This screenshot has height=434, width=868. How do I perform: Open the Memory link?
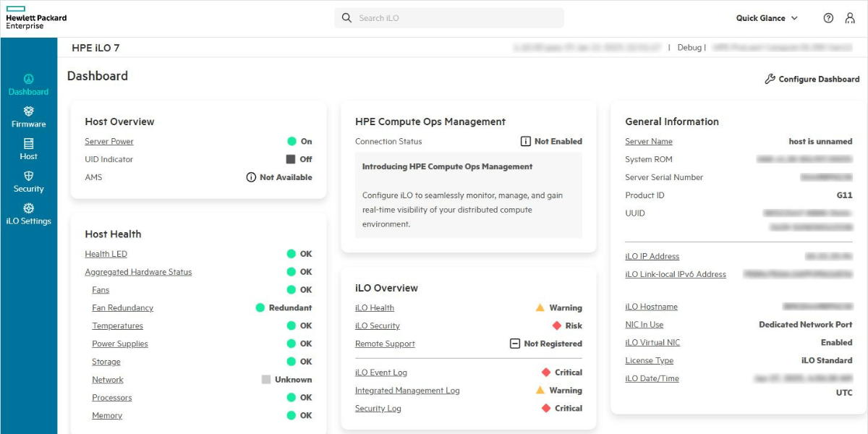[107, 416]
